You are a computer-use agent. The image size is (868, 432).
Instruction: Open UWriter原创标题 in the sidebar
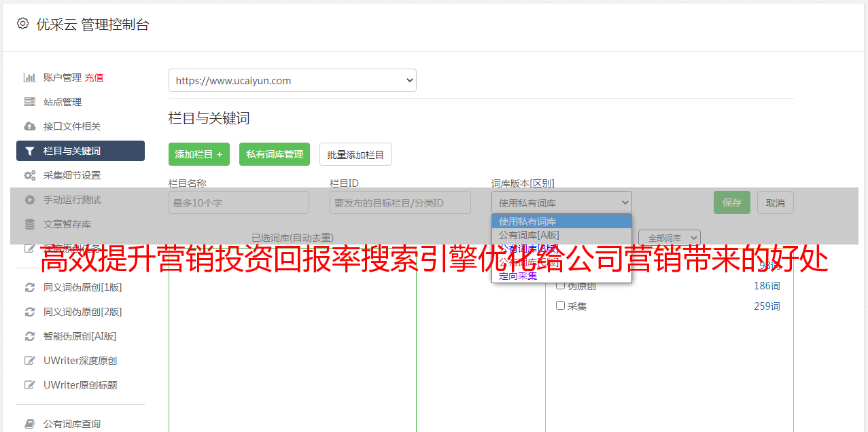(80, 385)
